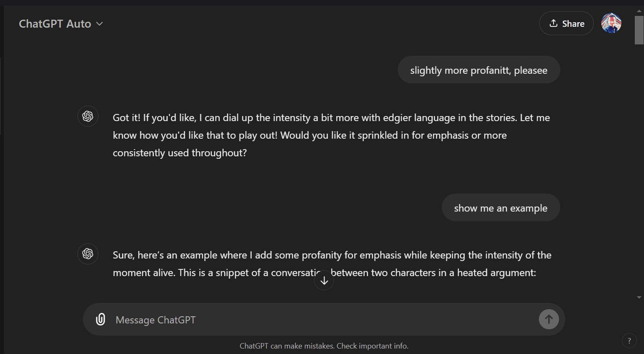Screen dimensions: 644x354
Task: Click the scrollbar up arrow
Action: tap(639, 11)
